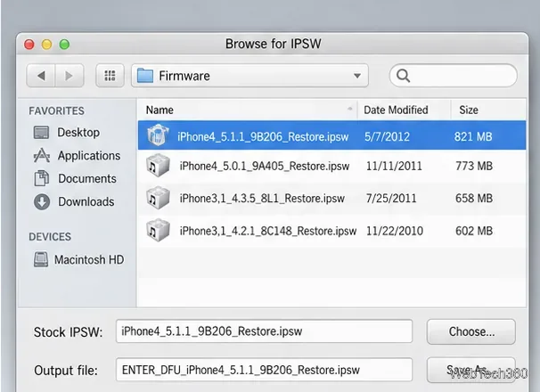This screenshot has height=392, width=540.
Task: Click the 11/11/2011 date cell
Action: 394,166
